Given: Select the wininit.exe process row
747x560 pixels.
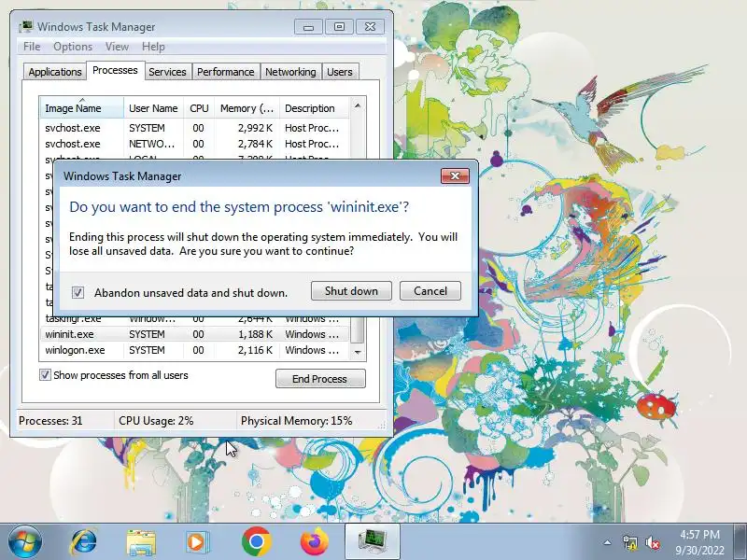Looking at the screenshot, I should 195,334.
